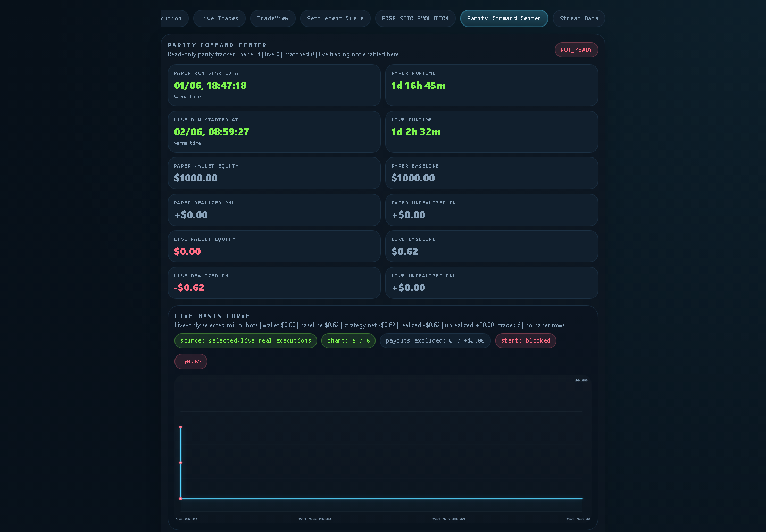Click the Paper Realized PNL +$0.00 value
Viewport: 766px width, 532px height.
[191, 215]
